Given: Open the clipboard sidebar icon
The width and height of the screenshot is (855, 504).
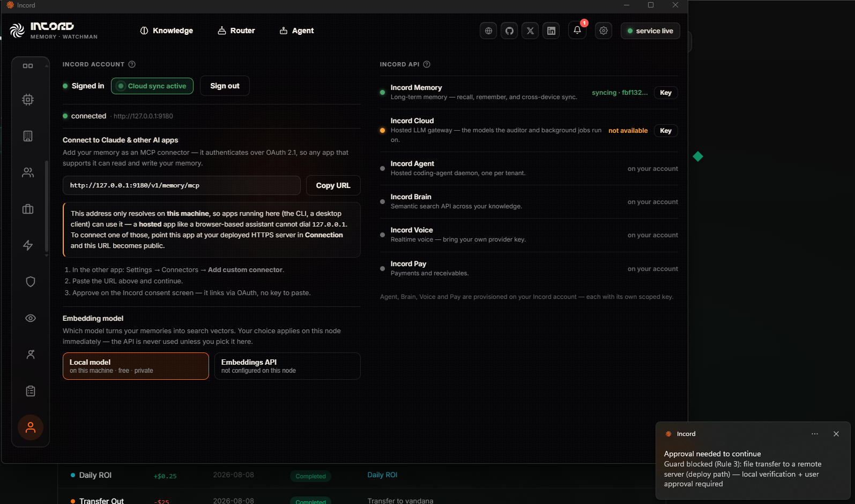Looking at the screenshot, I should (31, 391).
